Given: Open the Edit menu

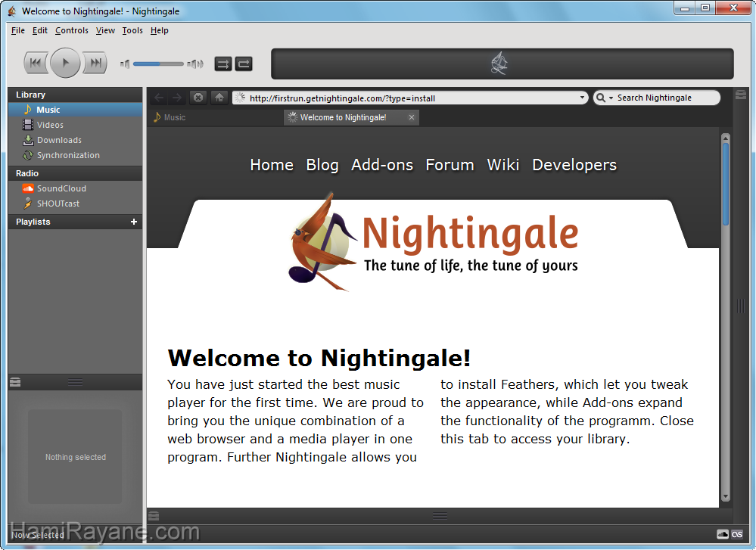Looking at the screenshot, I should [x=39, y=30].
